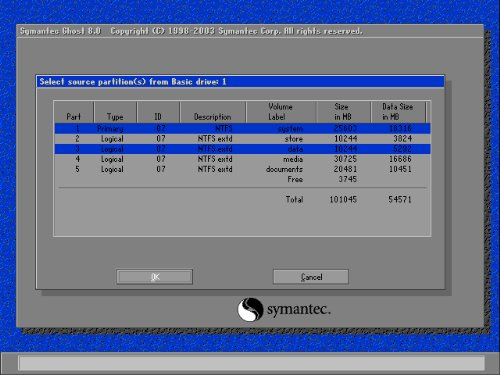Click the Total row in table
The image size is (500, 375).
pyautogui.click(x=242, y=200)
